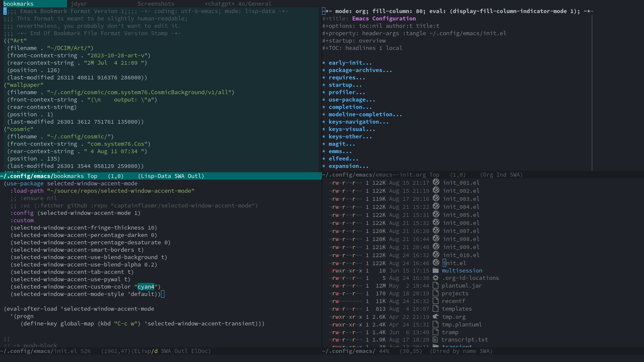Click the Dired by name modeline indicator
The width and height of the screenshot is (644, 362).
click(x=454, y=351)
